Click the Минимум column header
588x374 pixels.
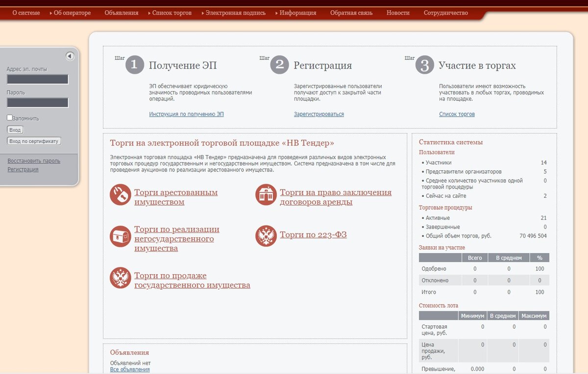tap(473, 316)
